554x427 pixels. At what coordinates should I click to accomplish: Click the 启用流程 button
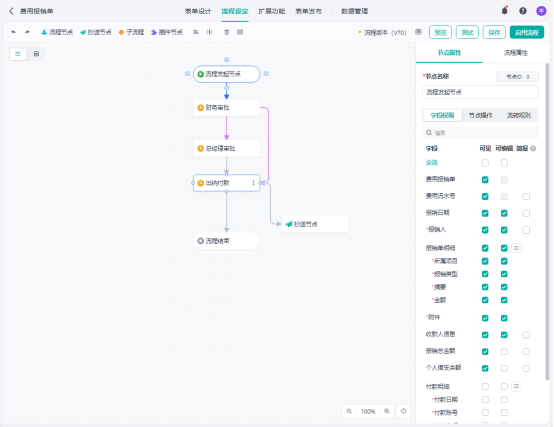526,32
